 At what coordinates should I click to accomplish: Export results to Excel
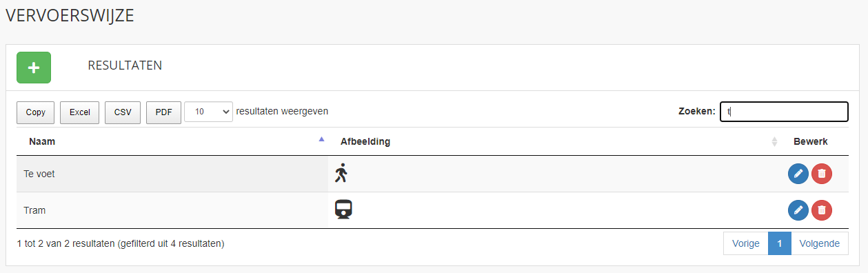[x=80, y=112]
